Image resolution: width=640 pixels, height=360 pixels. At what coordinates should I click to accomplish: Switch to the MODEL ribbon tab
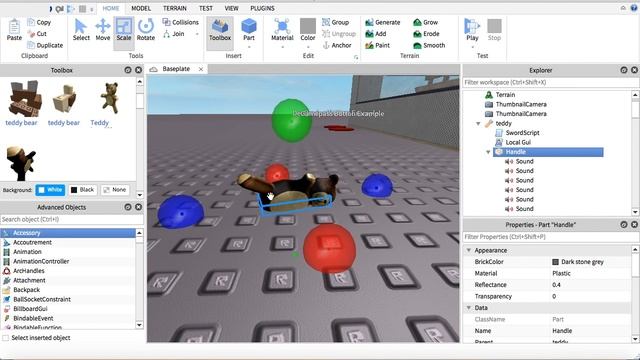[x=141, y=8]
